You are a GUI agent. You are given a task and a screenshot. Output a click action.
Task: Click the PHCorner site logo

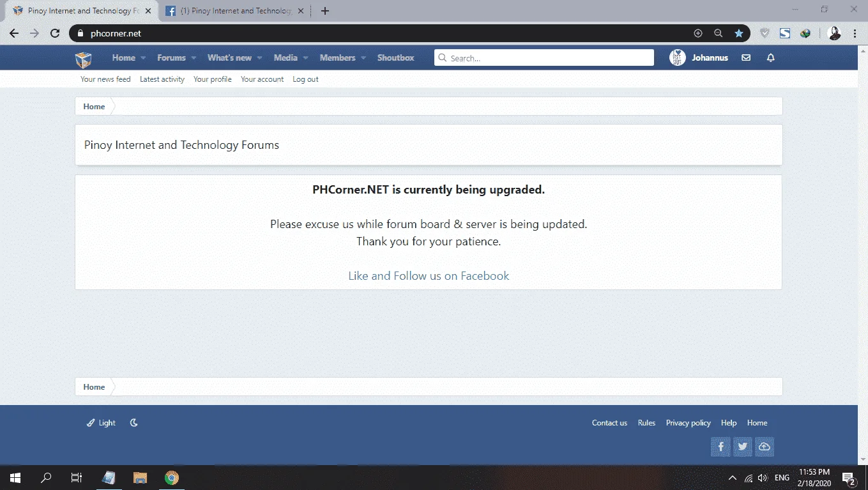tap(84, 59)
